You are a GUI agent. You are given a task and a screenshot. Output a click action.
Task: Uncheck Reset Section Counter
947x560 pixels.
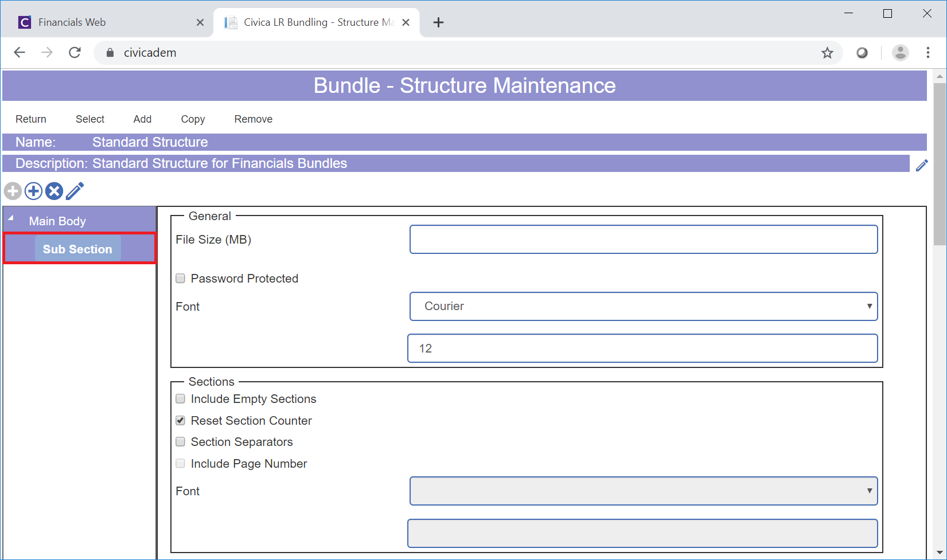(180, 421)
